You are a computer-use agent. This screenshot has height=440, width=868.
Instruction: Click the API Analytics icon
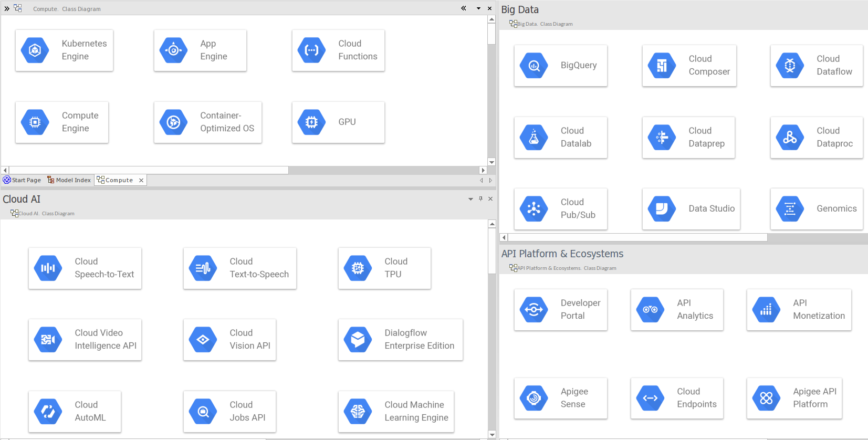coord(650,310)
